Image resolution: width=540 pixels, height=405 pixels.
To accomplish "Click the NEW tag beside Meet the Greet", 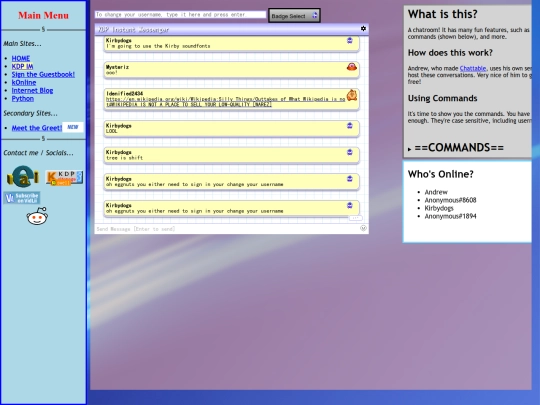I will click(x=73, y=127).
